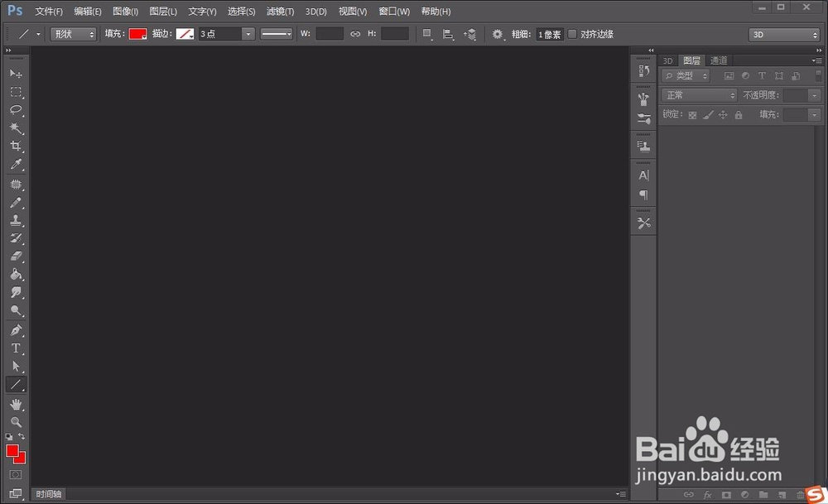Select the Paint Bucket tool

16,274
